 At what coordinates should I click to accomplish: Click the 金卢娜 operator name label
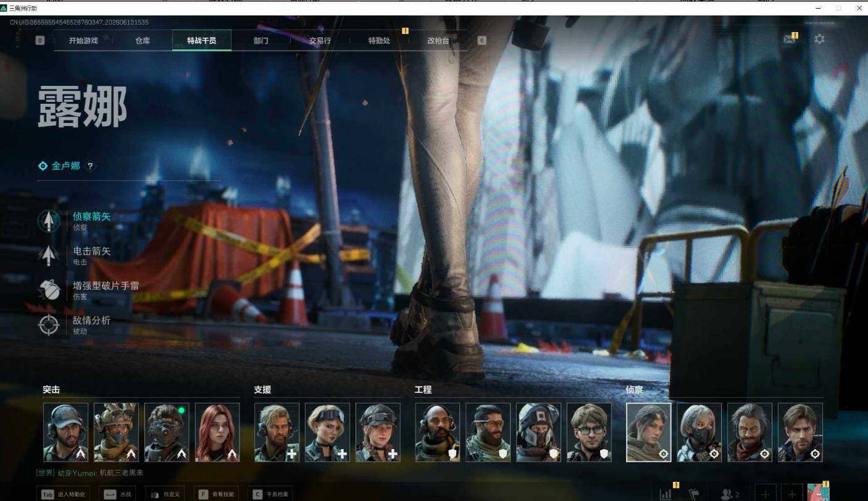pyautogui.click(x=65, y=166)
